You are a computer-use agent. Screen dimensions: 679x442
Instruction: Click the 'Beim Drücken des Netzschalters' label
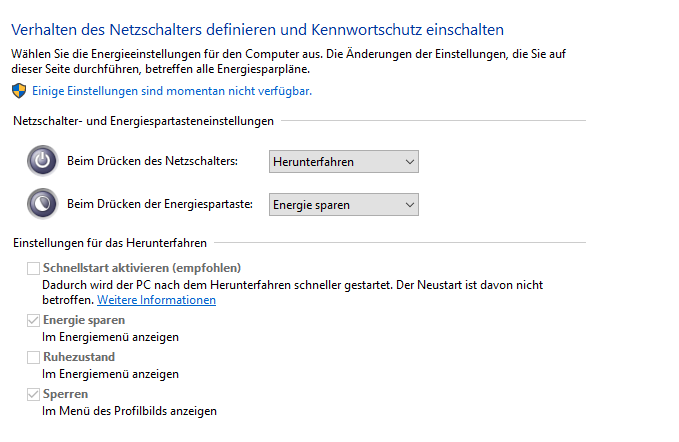click(152, 161)
